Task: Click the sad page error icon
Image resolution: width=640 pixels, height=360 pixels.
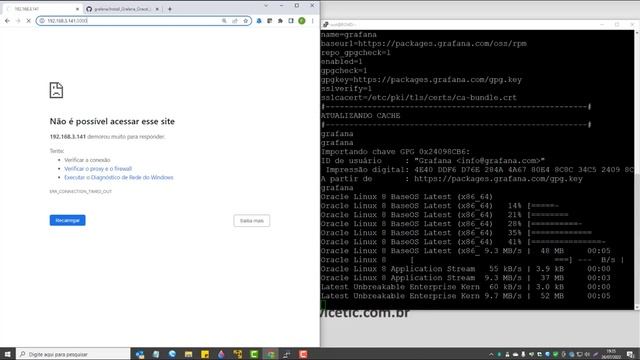Action: click(x=56, y=90)
